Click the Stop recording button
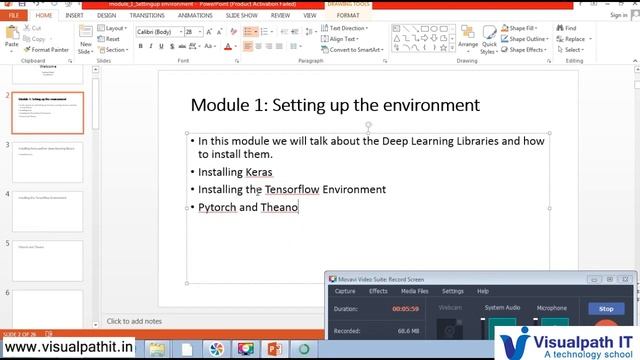The image size is (640, 360). pos(606,309)
